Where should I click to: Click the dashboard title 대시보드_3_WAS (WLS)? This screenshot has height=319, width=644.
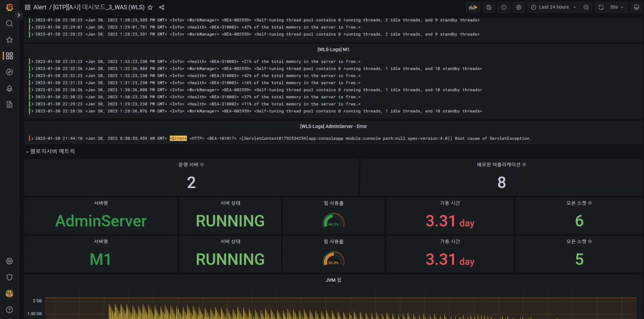coord(99,7)
